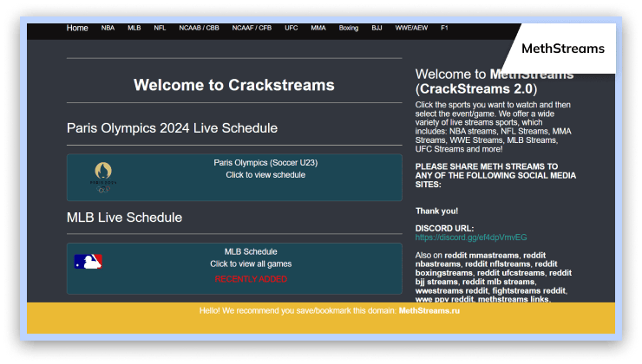The image size is (642, 364).
Task: Open the Discord invite URL link
Action: coord(471,237)
